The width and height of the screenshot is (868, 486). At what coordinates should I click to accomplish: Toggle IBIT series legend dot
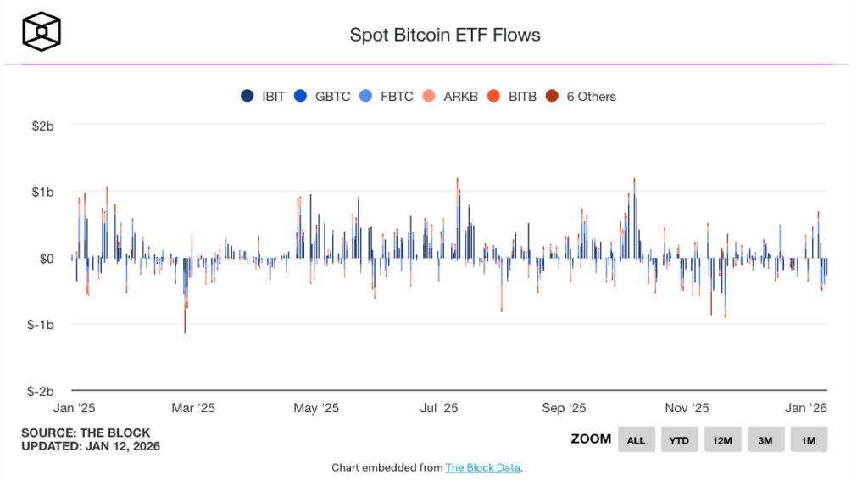click(248, 97)
